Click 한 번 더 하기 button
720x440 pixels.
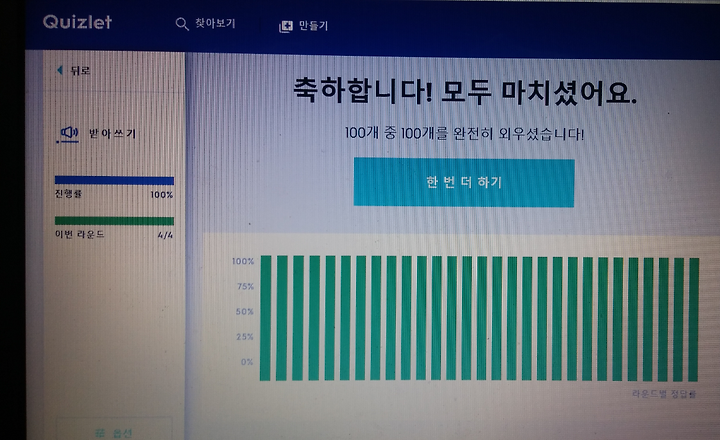tap(464, 183)
